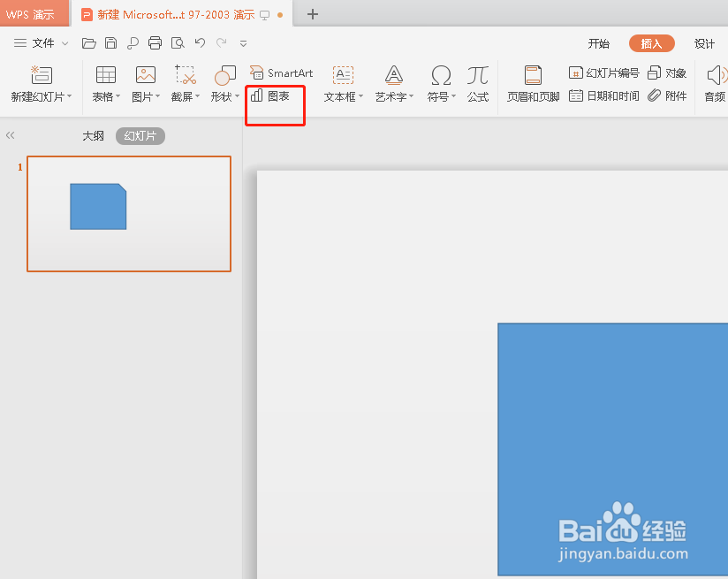Click the export to PDF icon
728x579 pixels.
[x=133, y=43]
